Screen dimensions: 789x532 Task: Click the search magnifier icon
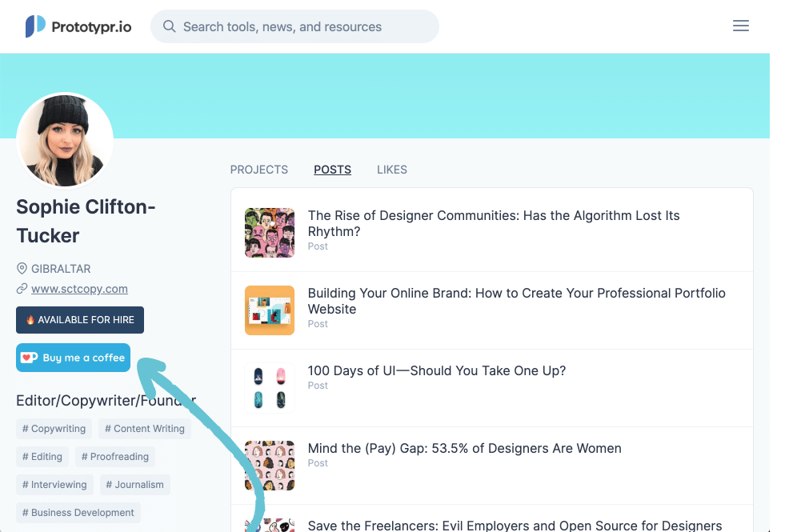[x=169, y=26]
